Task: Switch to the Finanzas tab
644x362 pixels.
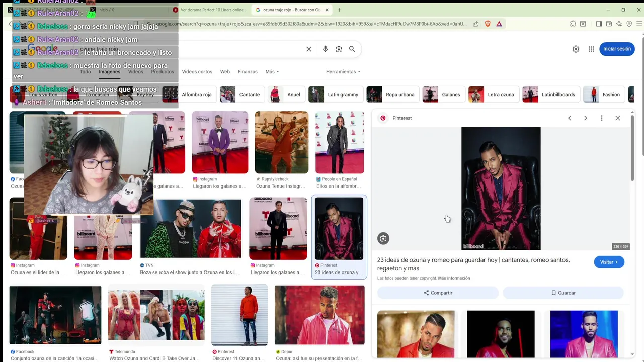Action: [x=248, y=72]
